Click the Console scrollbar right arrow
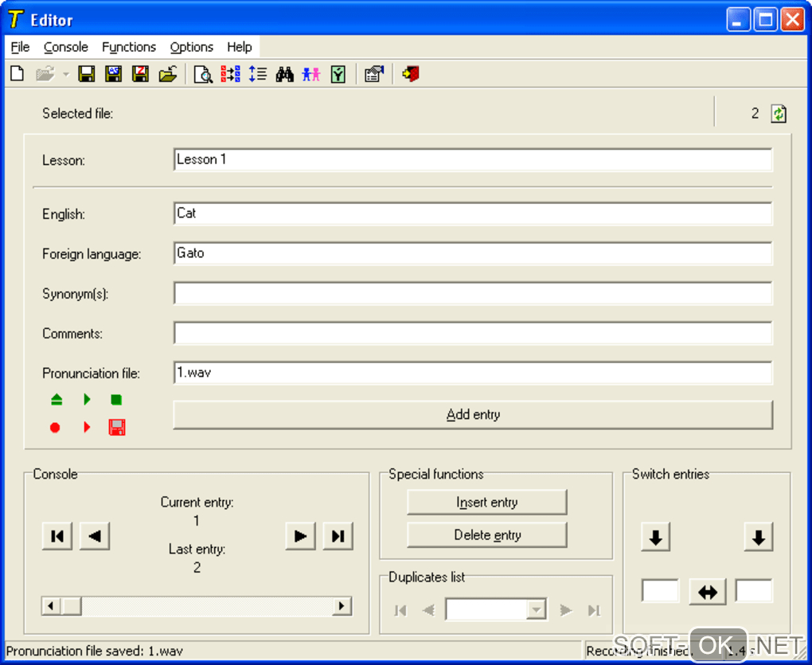 342,606
